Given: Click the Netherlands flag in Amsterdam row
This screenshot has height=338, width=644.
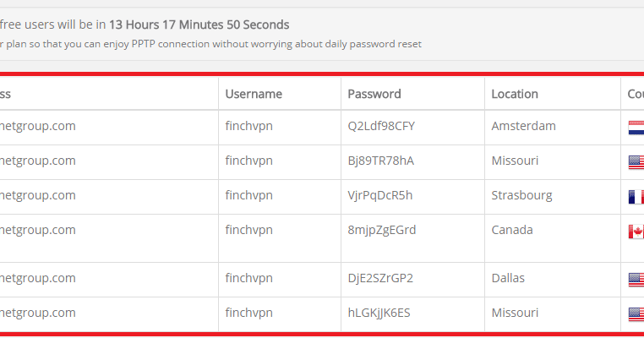Looking at the screenshot, I should 636,128.
